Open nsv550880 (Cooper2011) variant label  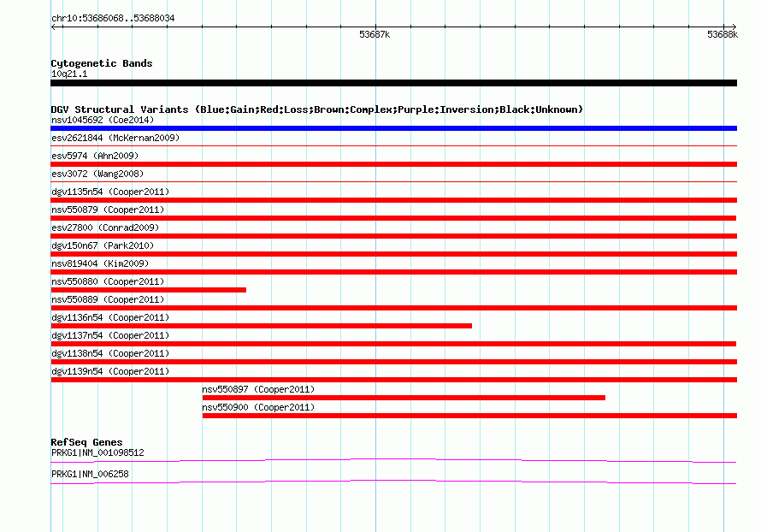(x=108, y=281)
